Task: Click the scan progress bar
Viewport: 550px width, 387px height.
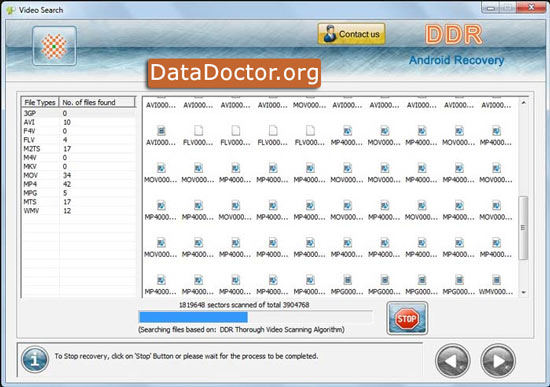Action: coord(255,317)
